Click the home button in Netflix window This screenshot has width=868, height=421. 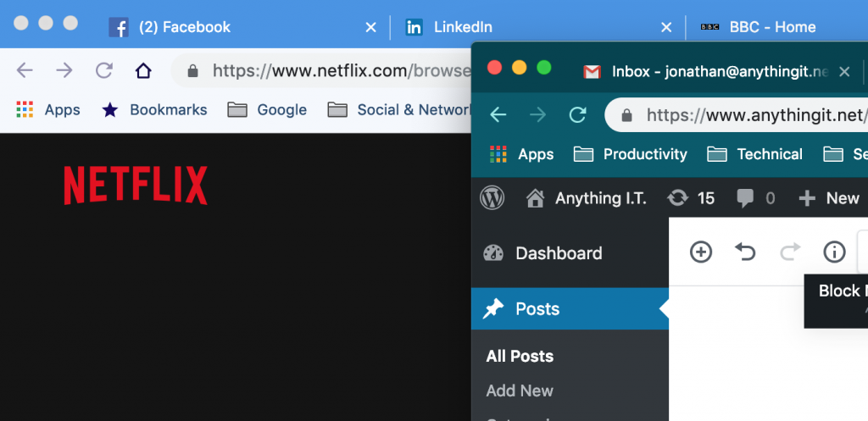pos(143,71)
